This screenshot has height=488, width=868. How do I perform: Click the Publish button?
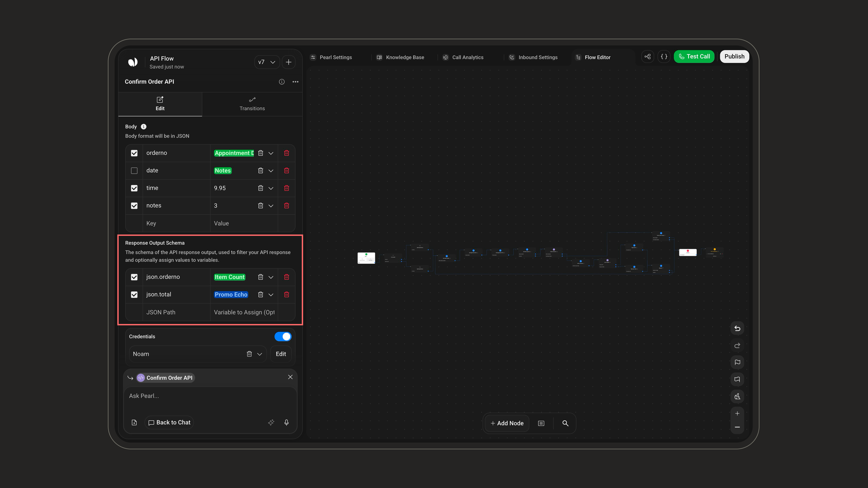click(734, 57)
